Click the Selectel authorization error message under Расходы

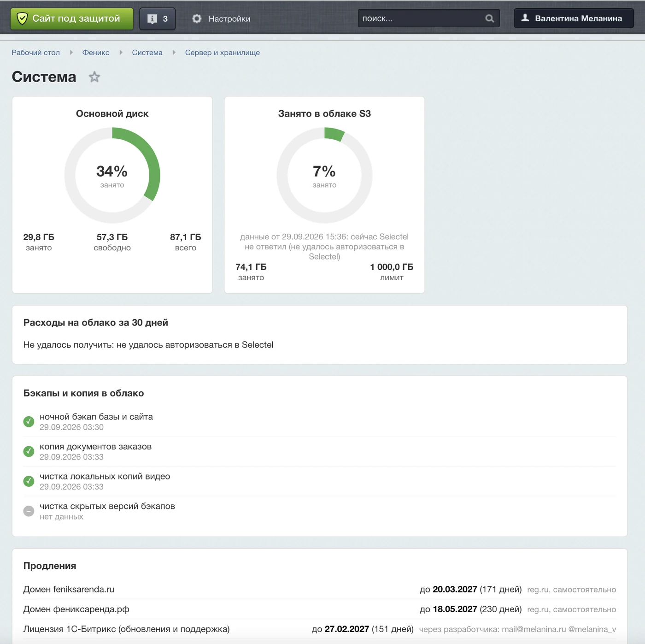click(x=148, y=345)
